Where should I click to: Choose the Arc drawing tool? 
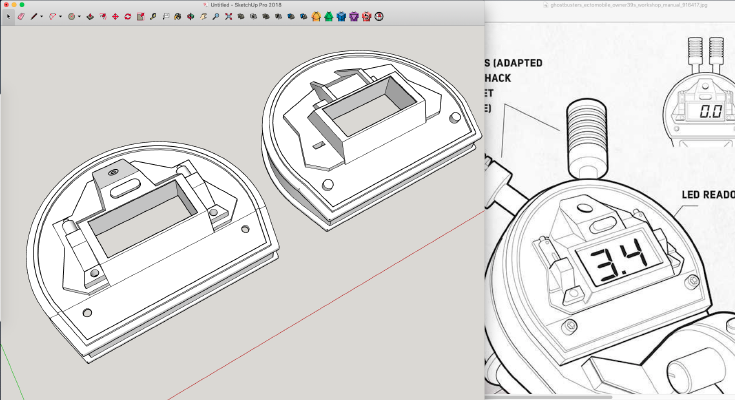pos(52,16)
